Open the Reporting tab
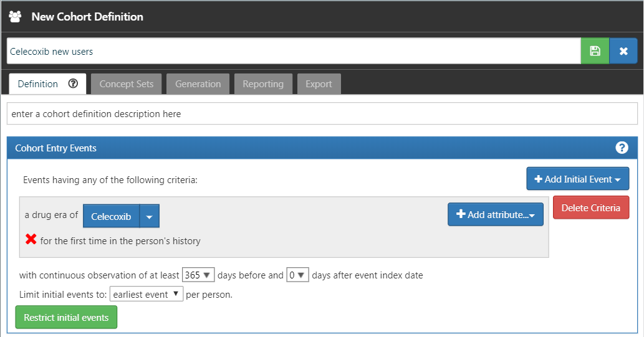Image resolution: width=644 pixels, height=337 pixels. (263, 83)
